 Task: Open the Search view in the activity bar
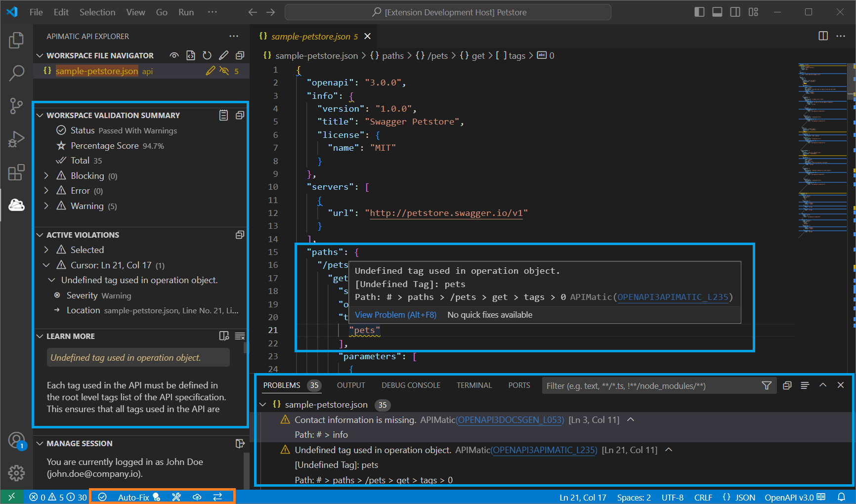(x=16, y=73)
